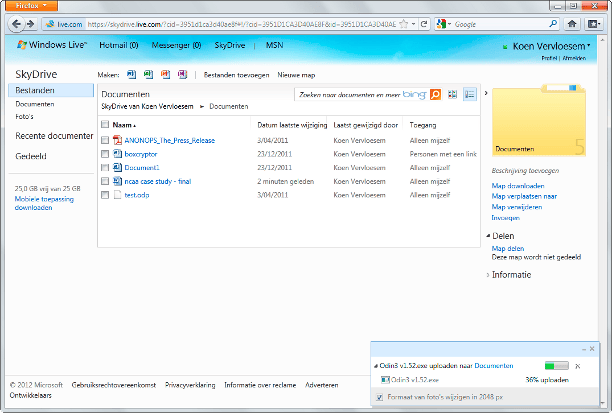Viewport: 612px width, 413px height.
Task: Click the live.com site identity icon
Action: click(64, 24)
